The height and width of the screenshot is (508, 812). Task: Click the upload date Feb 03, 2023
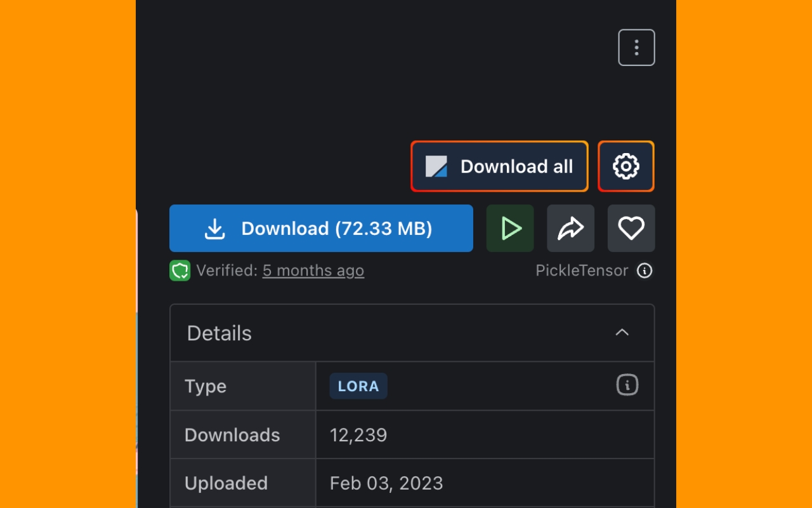click(x=386, y=483)
